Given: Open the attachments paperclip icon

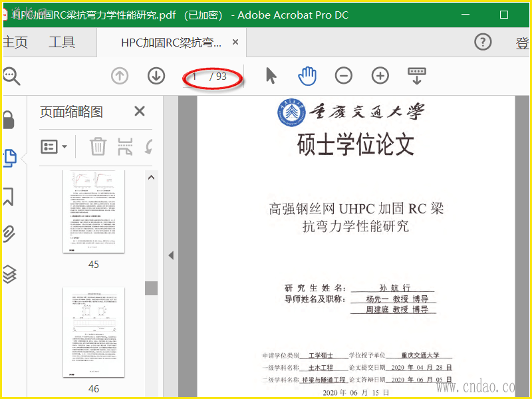Looking at the screenshot, I should (9, 235).
